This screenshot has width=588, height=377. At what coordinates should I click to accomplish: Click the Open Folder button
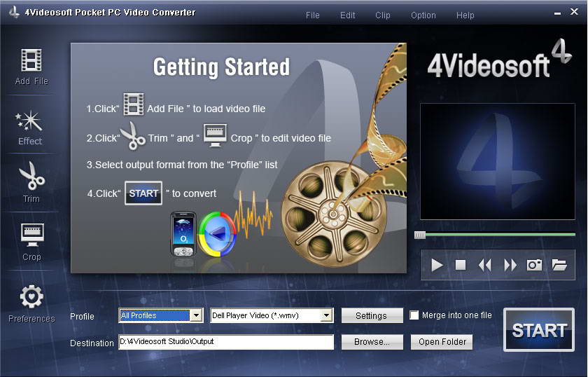[442, 342]
